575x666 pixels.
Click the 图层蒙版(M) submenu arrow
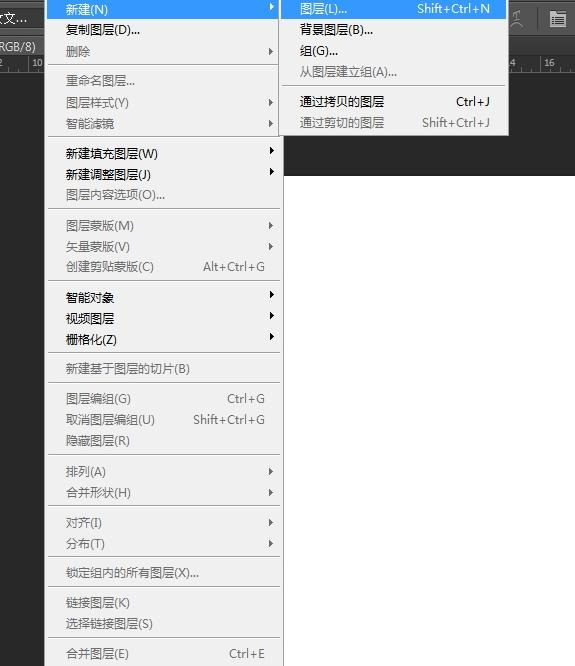(271, 226)
